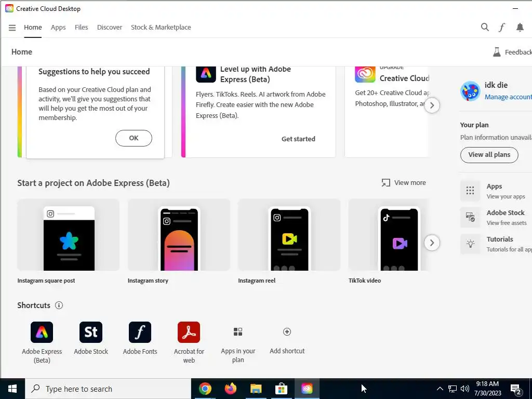Show hidden system tray icons
Viewport: 532px width, 399px height.
click(x=440, y=389)
